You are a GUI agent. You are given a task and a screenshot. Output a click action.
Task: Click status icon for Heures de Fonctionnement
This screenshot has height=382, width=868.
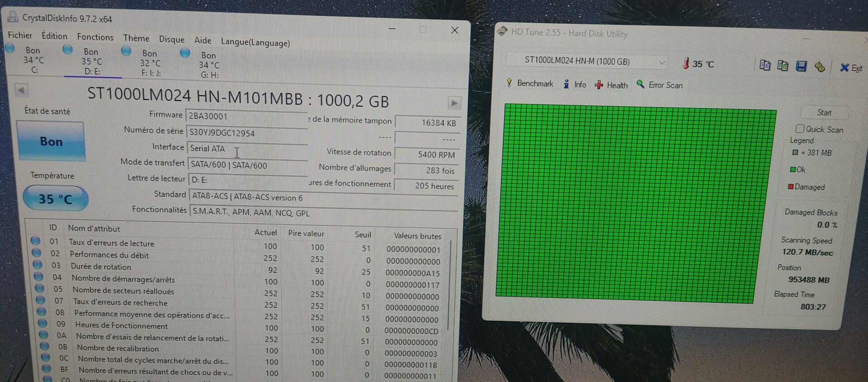pos(43,323)
